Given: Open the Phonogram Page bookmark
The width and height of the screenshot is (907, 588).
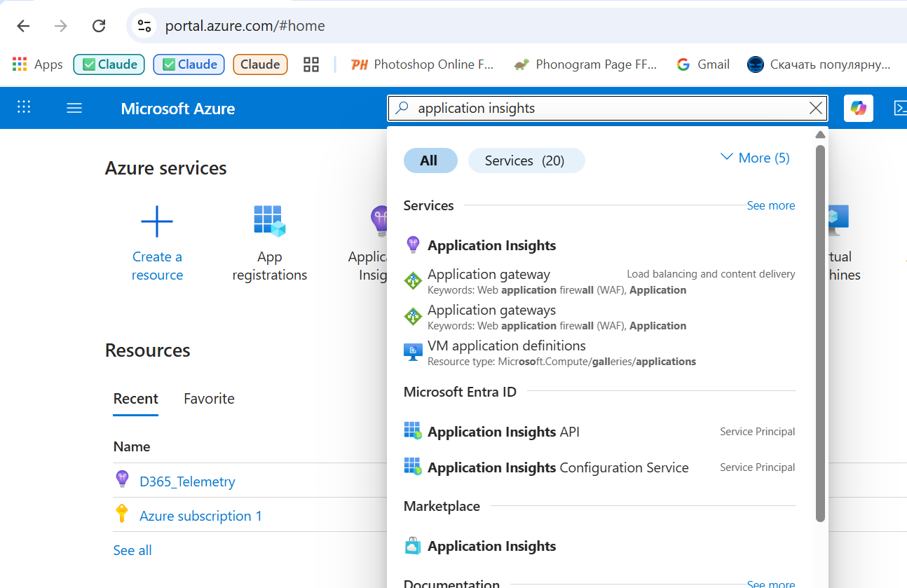Looking at the screenshot, I should point(585,64).
